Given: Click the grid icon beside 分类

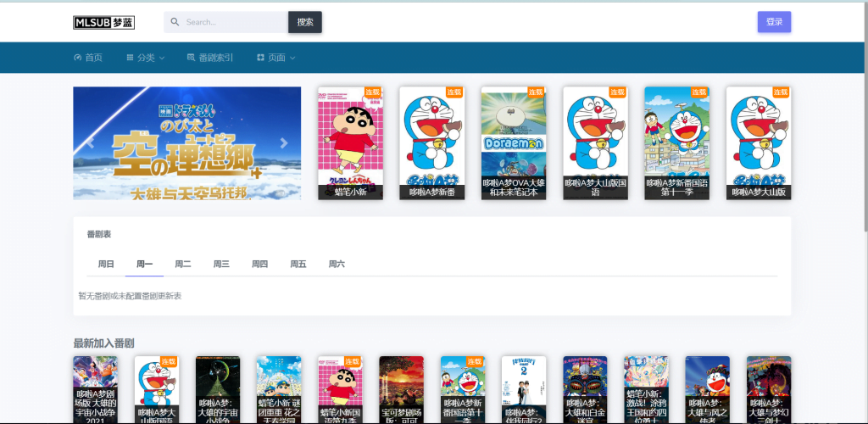Looking at the screenshot, I should pyautogui.click(x=130, y=58).
